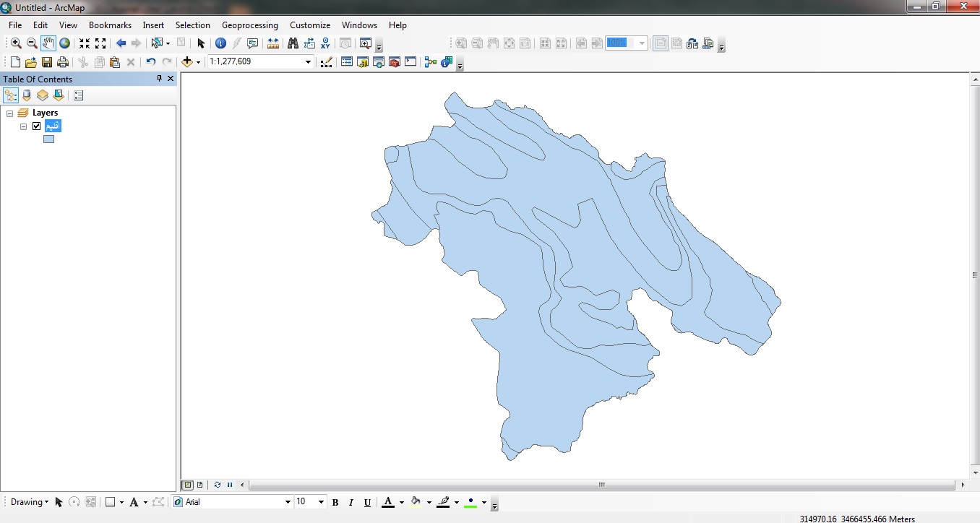Open the ArcToolbox window

point(395,62)
